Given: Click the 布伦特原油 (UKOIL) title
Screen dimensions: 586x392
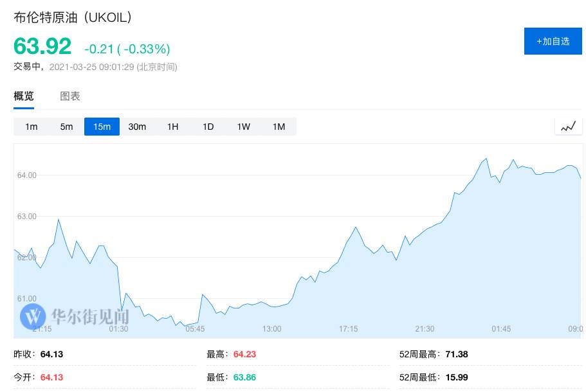Looking at the screenshot, I should (73, 17).
